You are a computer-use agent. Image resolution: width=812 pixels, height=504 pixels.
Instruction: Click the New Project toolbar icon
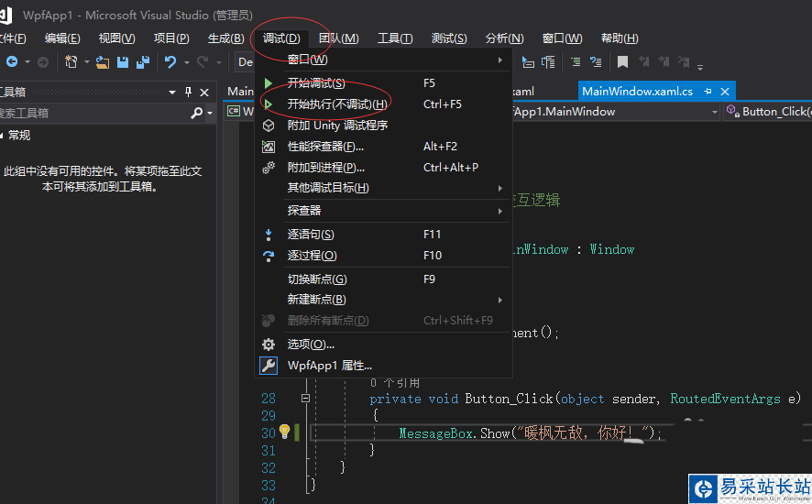(x=71, y=62)
